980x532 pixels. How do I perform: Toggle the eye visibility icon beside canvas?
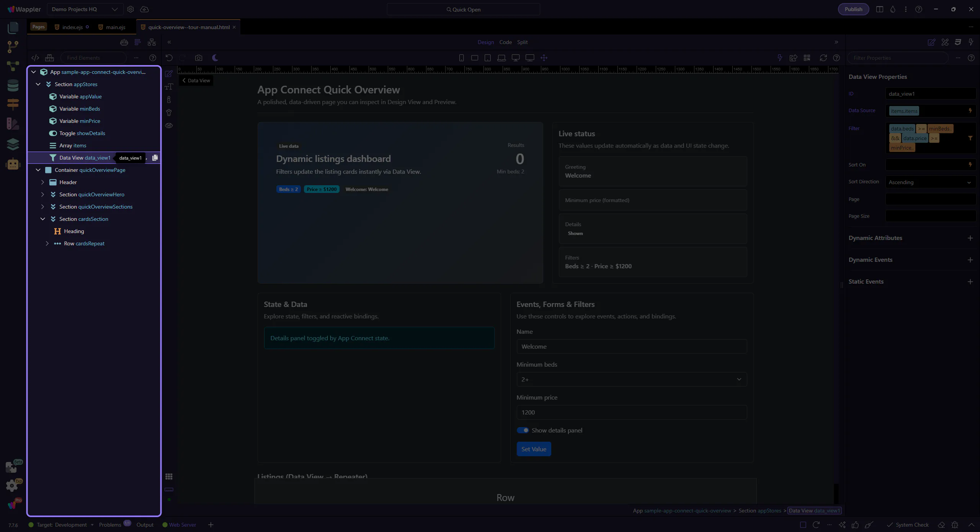[x=169, y=126]
